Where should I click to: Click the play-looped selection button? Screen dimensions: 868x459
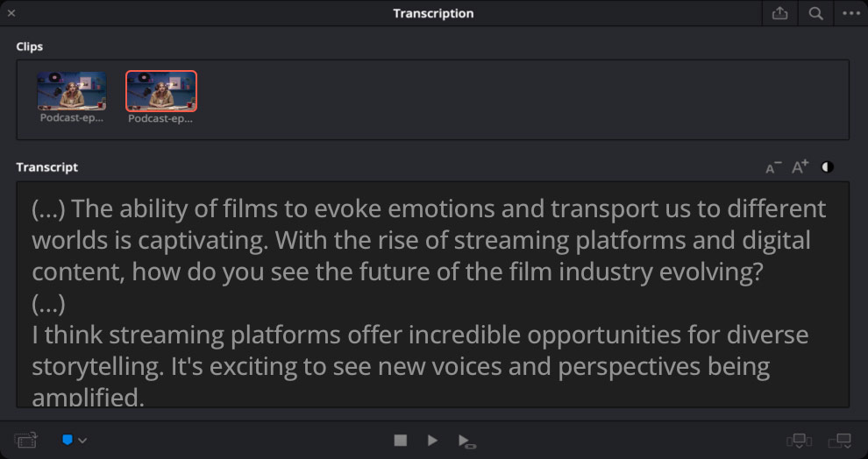[x=466, y=441]
